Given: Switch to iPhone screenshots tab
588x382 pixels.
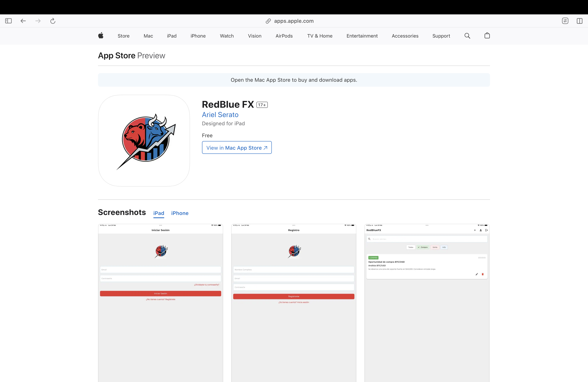Looking at the screenshot, I should pos(180,213).
